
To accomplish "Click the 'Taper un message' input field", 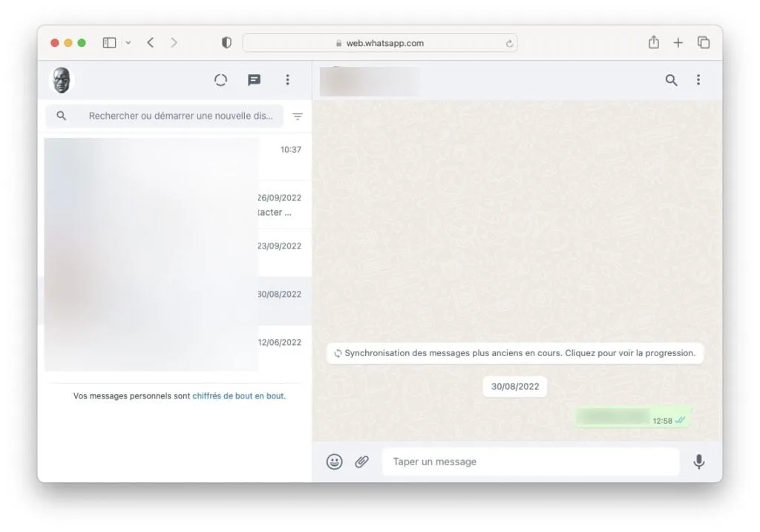I will click(531, 462).
